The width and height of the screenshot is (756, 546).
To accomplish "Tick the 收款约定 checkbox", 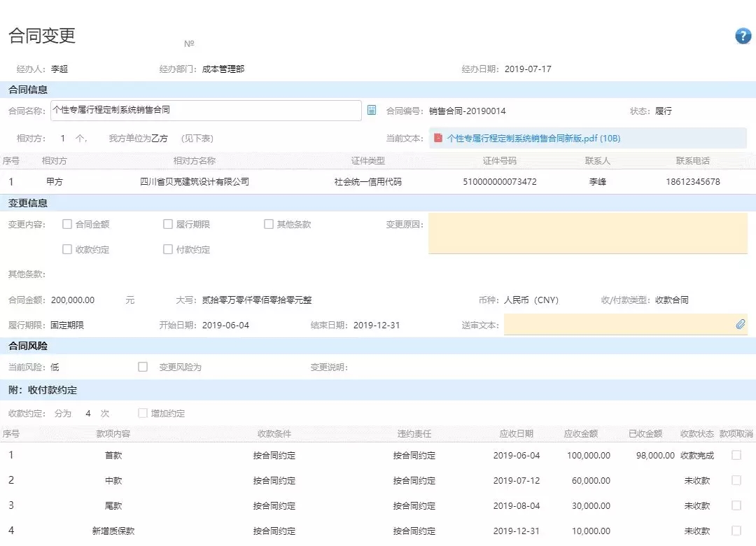I will point(67,249).
